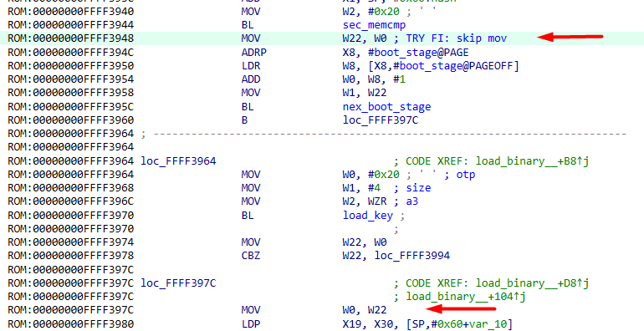Click the loc_FFFF3964 label definition
Viewport: 644px width, 331px height.
(178, 161)
